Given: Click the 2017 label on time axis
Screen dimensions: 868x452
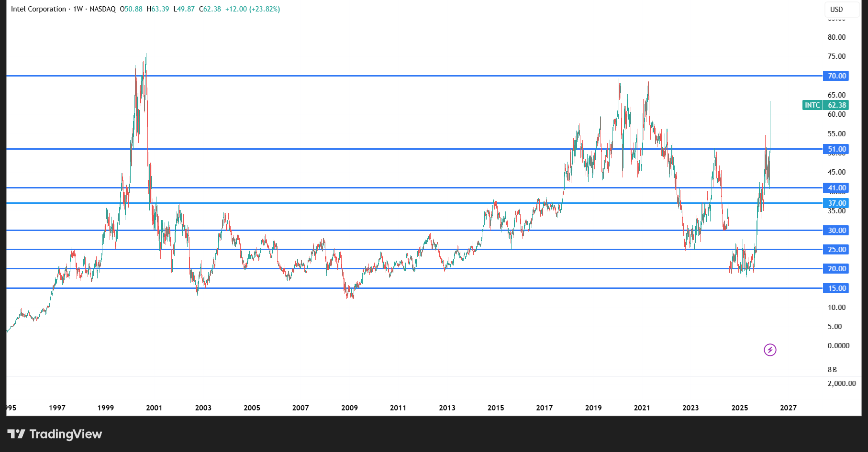Looking at the screenshot, I should coord(545,408).
